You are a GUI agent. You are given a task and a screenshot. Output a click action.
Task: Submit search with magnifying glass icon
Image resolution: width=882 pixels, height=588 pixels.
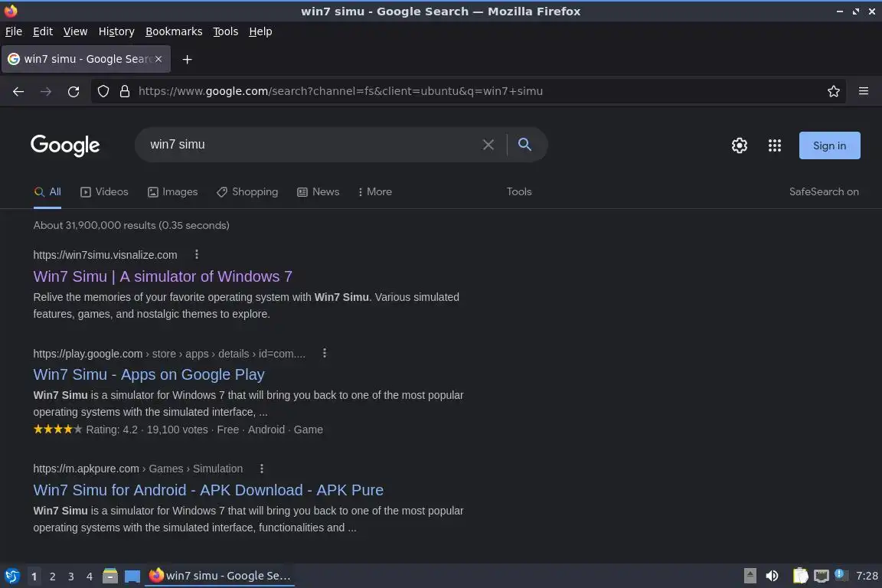524,145
